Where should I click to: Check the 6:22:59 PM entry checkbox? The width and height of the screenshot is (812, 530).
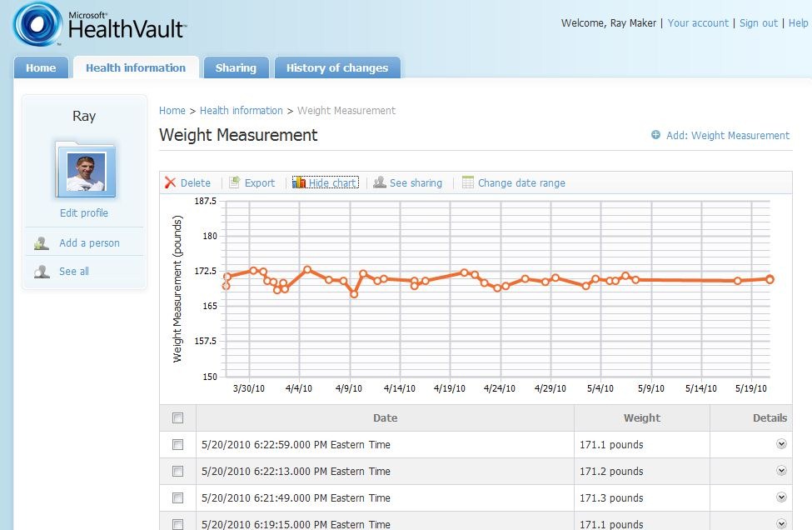pos(177,444)
